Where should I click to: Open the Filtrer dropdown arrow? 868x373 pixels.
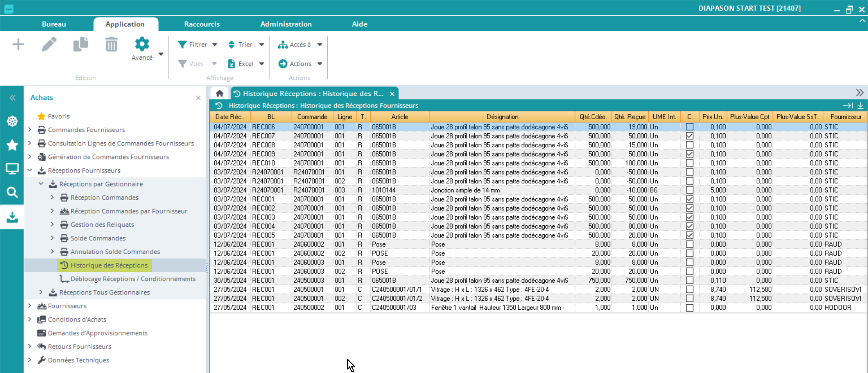click(x=215, y=45)
